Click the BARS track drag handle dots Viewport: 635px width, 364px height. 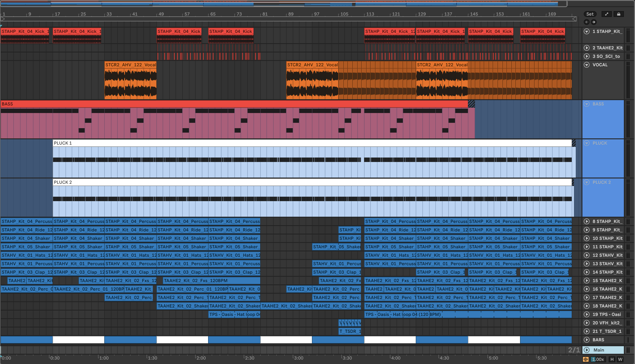pos(628,340)
